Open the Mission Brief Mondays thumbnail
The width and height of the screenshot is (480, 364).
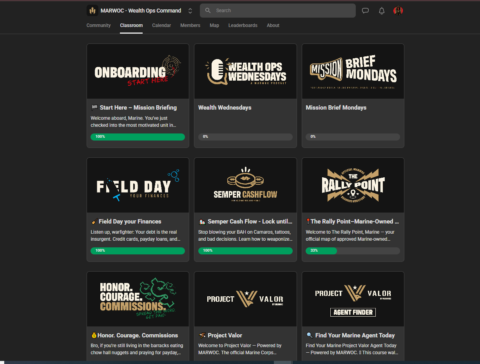[x=353, y=71]
